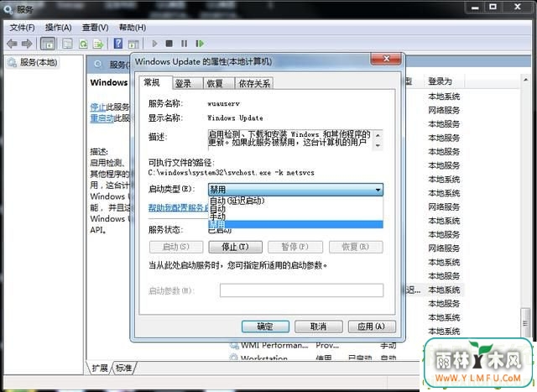
Task: Click the 登录为 column header
Action: [443, 81]
